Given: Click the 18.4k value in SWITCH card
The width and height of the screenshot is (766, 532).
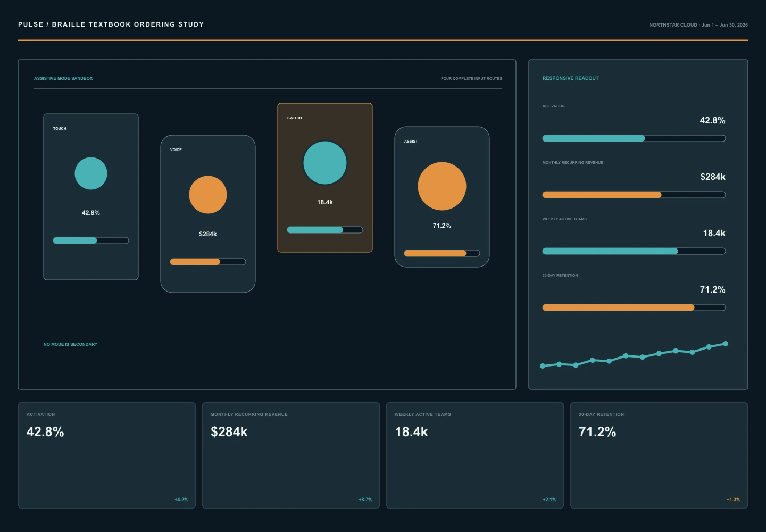Looking at the screenshot, I should 325,202.
